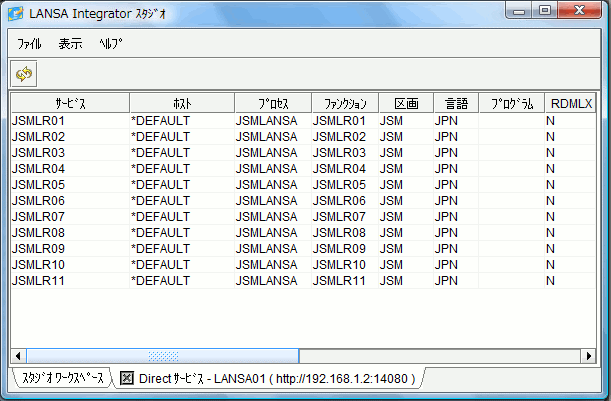Image resolution: width=611 pixels, height=401 pixels.
Task: Select the JSMLR08 service row
Action: click(x=303, y=233)
